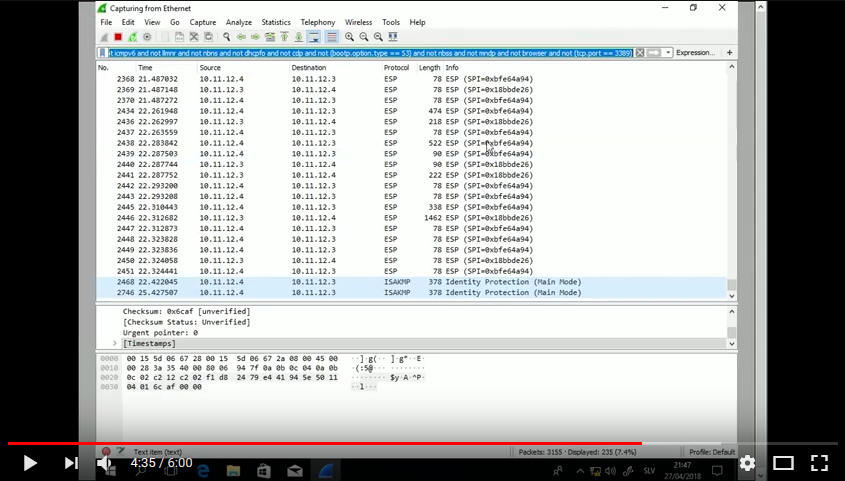The width and height of the screenshot is (845, 481).
Task: Zoom out the main window text
Action: (x=364, y=37)
